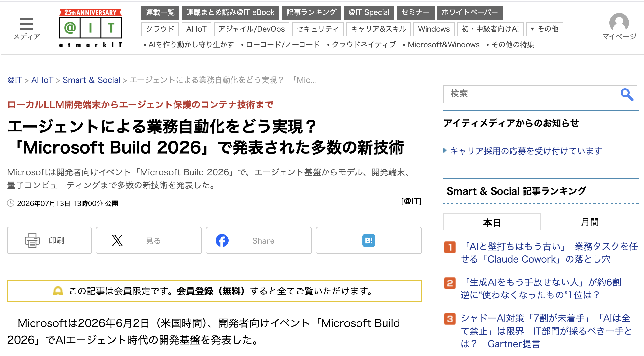Image resolution: width=644 pixels, height=356 pixels.
Task: Click the @IT 25th Anniversary logo
Action: click(91, 28)
